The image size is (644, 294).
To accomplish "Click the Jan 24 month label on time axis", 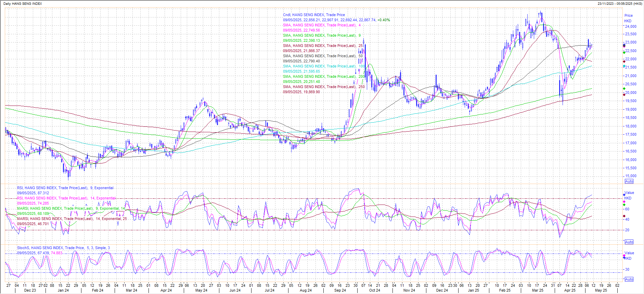I will (63, 290).
